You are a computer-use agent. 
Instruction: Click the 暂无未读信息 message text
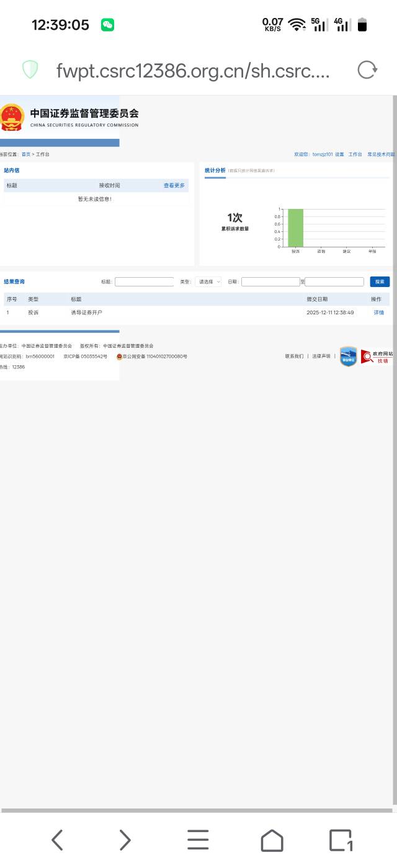point(95,199)
